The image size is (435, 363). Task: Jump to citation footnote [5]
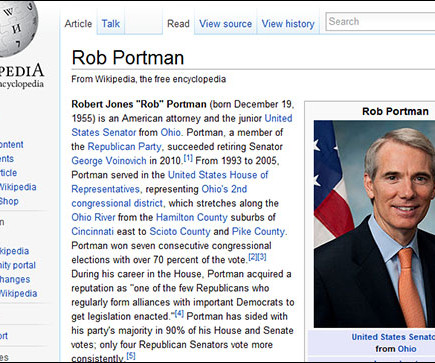click(x=131, y=356)
